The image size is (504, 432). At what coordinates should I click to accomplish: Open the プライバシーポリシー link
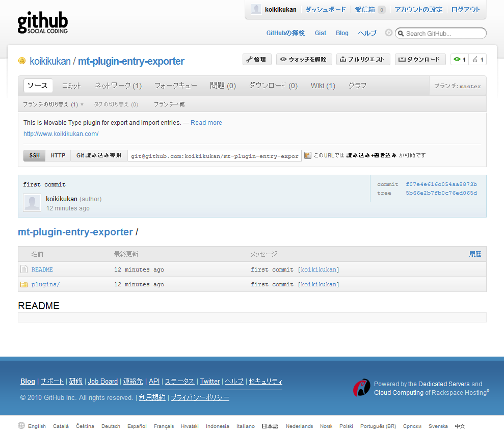coord(200,397)
